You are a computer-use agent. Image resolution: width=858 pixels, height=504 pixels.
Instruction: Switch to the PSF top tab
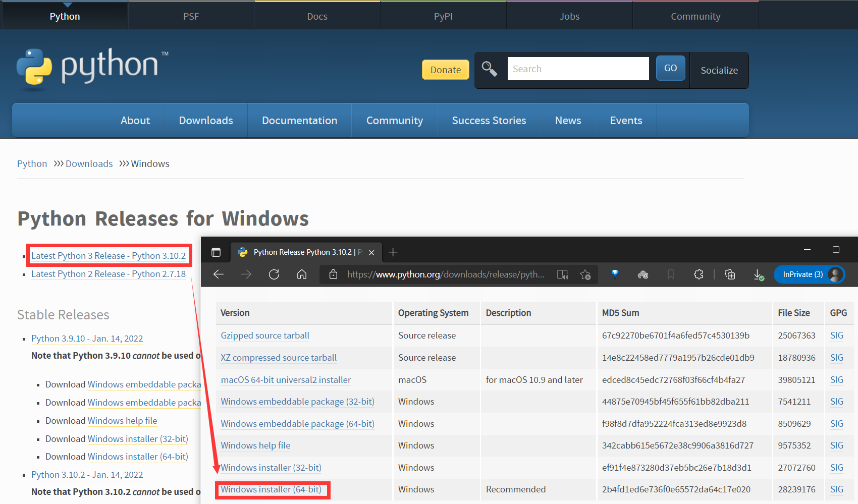pos(191,16)
